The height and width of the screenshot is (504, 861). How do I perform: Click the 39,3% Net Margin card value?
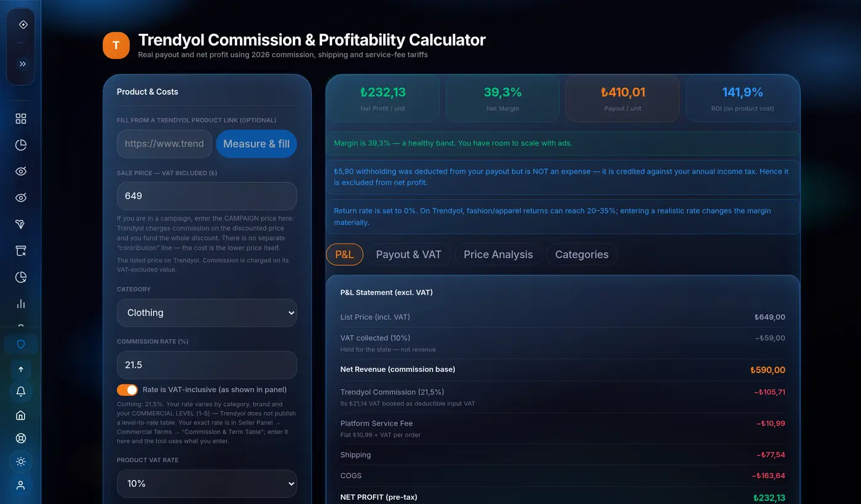point(502,92)
